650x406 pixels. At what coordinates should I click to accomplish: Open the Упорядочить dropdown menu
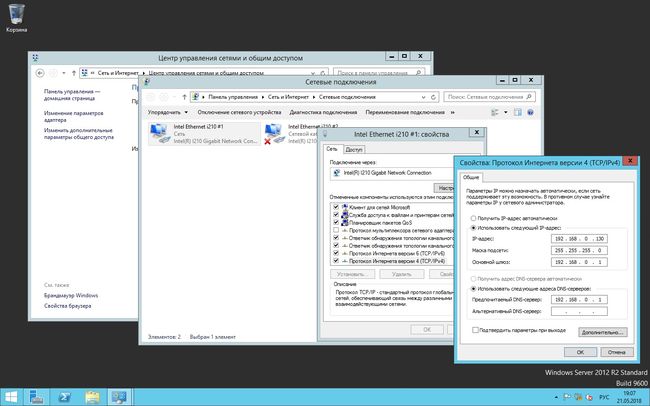coord(168,112)
